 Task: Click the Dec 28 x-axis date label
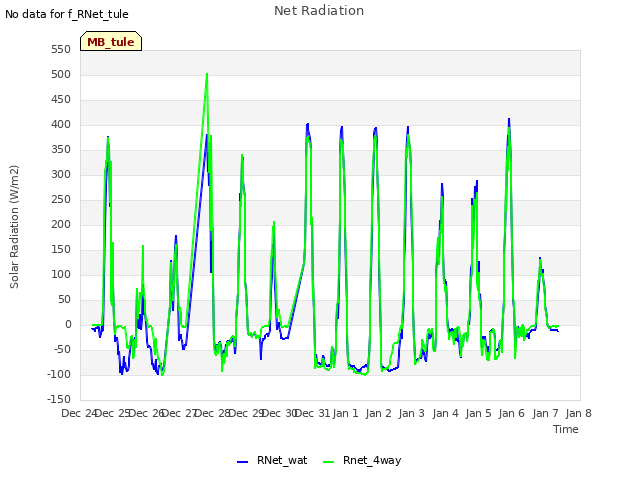(213, 413)
